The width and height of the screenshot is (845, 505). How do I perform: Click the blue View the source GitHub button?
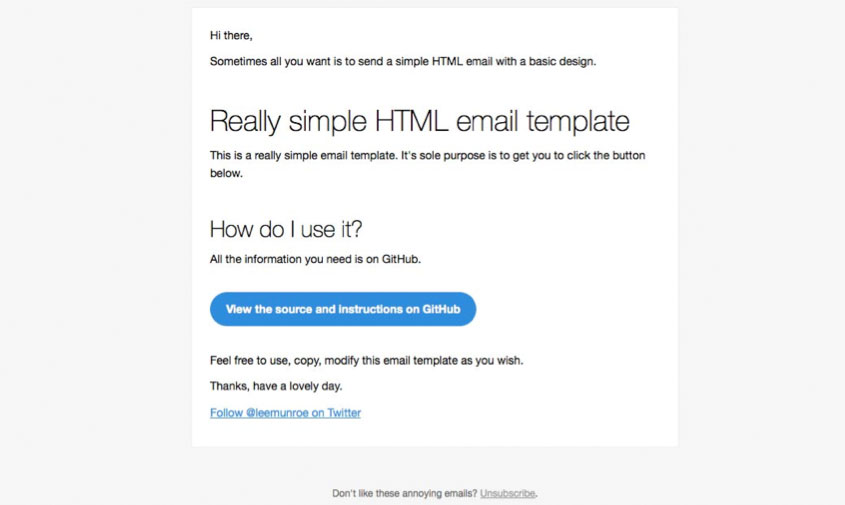pos(342,309)
